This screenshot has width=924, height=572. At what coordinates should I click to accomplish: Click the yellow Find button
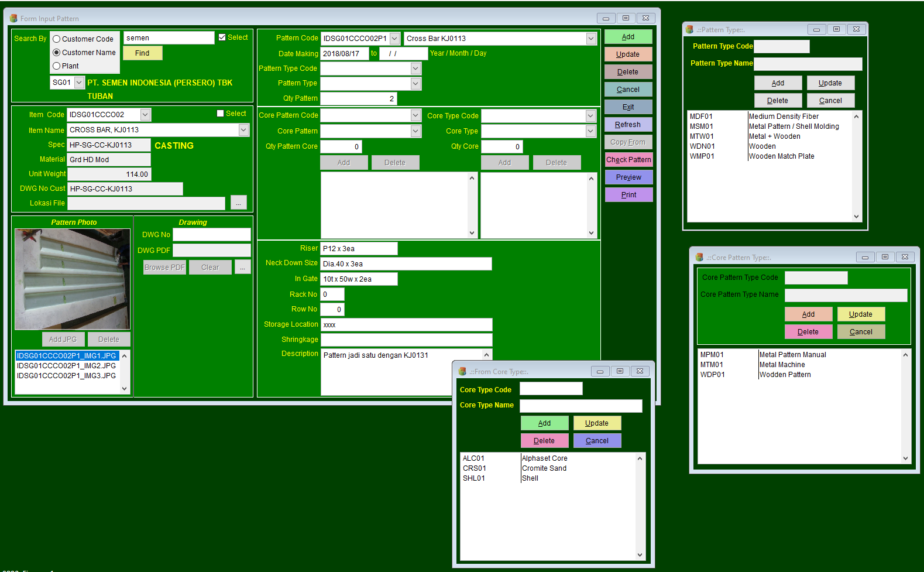[142, 53]
